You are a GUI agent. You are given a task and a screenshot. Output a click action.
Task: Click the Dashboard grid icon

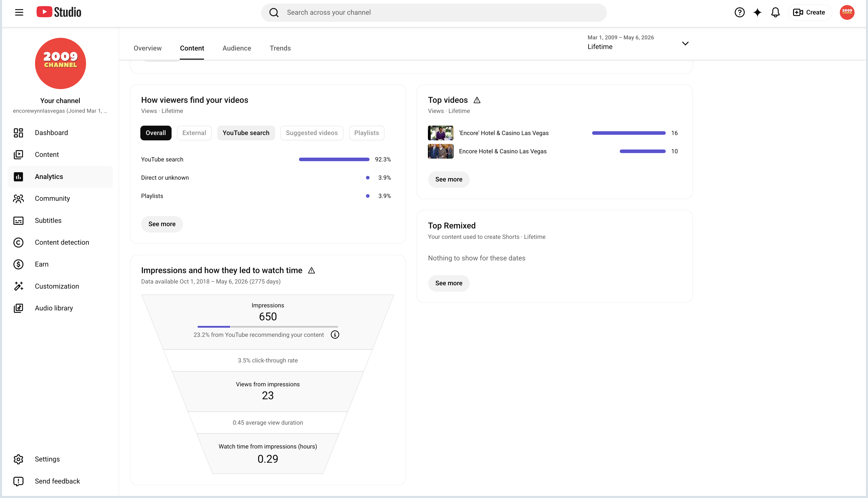coord(19,133)
